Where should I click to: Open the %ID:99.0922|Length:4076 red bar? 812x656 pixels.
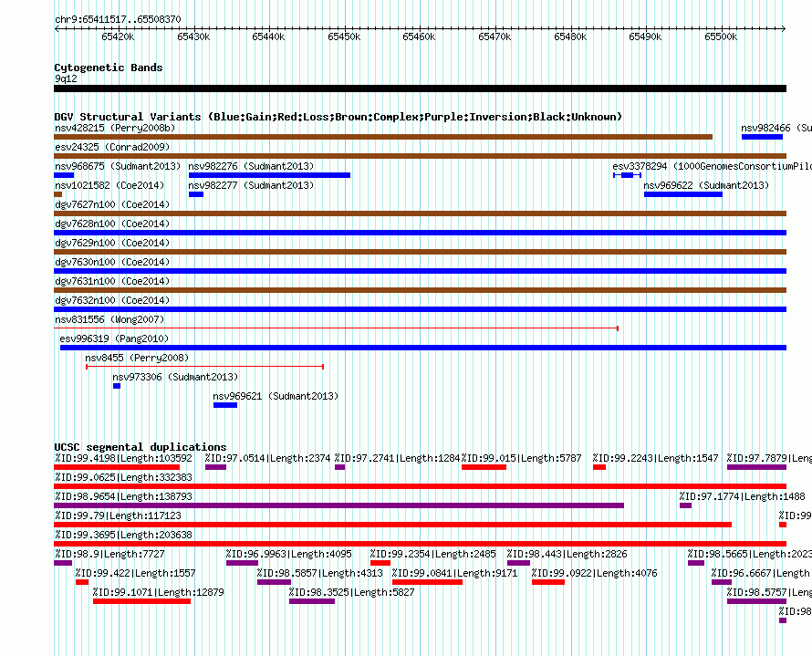548,582
